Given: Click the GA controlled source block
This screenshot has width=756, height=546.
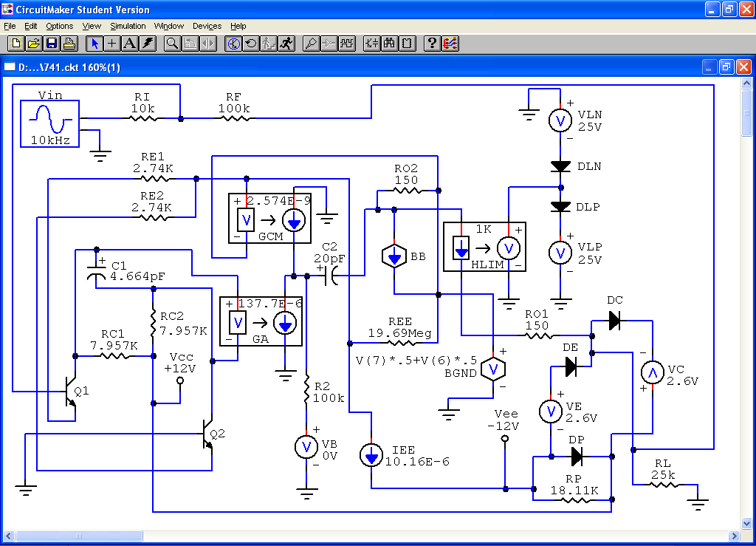Looking at the screenshot, I should click(261, 321).
